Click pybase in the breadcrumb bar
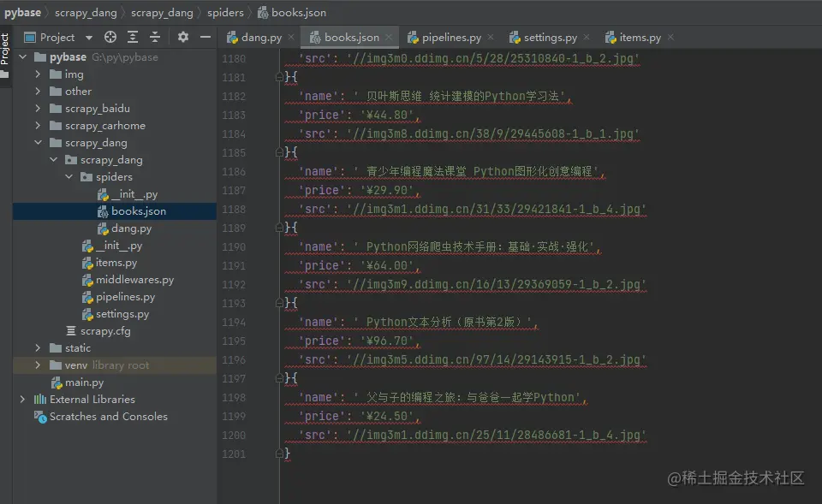Image resolution: width=822 pixels, height=504 pixels. [x=22, y=13]
